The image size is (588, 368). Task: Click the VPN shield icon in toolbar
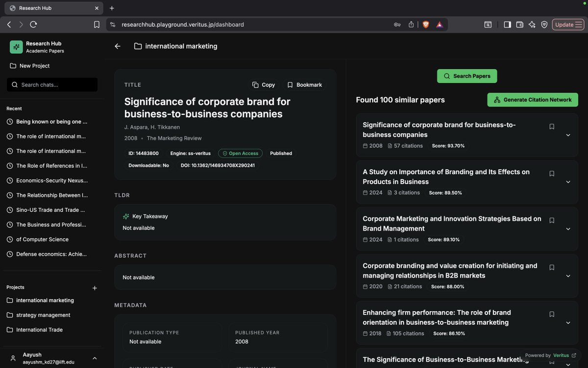coord(544,25)
